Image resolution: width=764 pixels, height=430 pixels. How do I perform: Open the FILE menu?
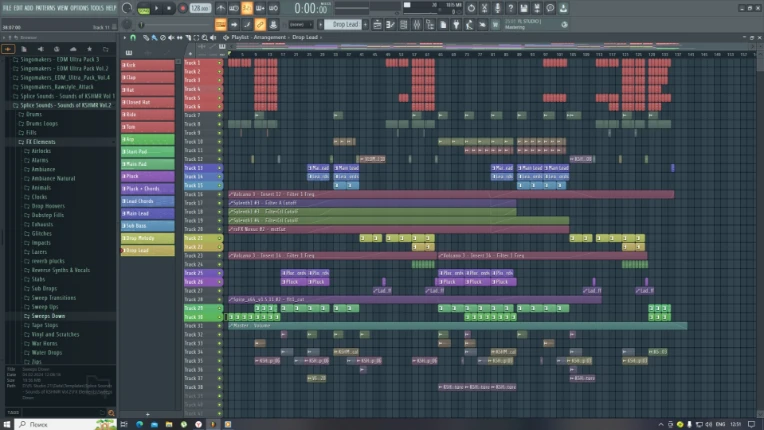click(x=7, y=8)
